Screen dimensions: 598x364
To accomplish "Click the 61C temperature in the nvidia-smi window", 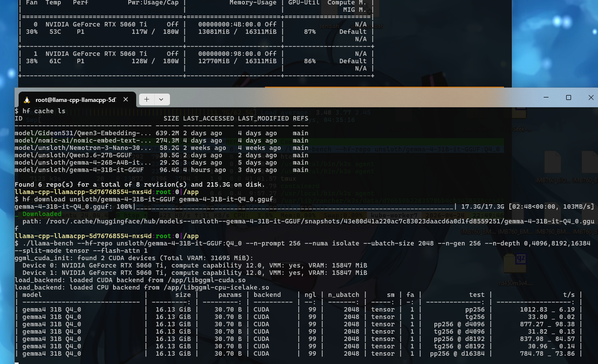I will coord(55,61).
